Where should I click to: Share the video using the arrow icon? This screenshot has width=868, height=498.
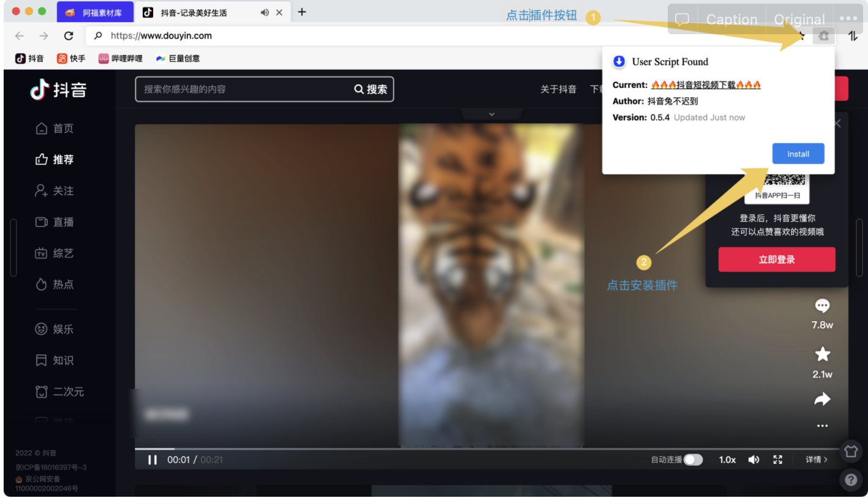point(822,398)
